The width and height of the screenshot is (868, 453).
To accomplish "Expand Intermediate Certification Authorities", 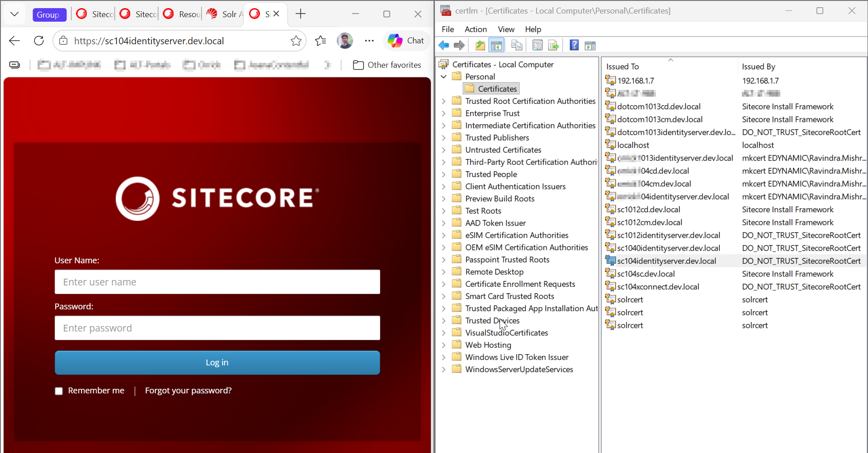I will (443, 126).
